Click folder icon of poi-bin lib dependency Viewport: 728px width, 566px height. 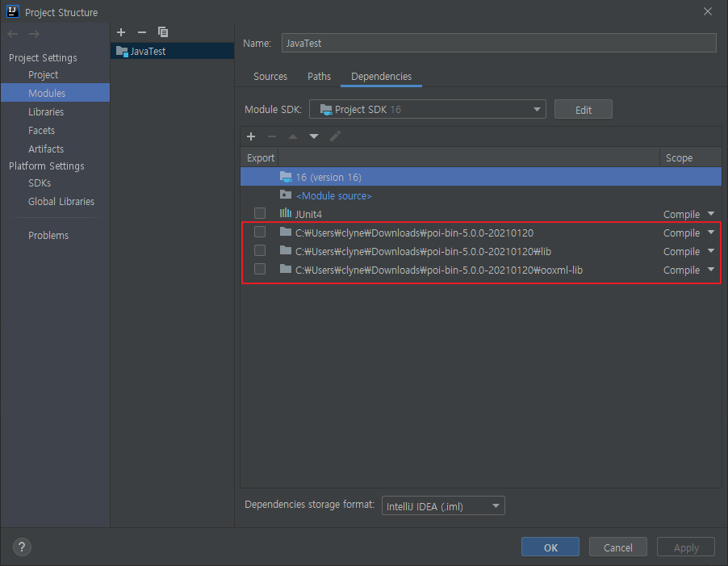(286, 250)
